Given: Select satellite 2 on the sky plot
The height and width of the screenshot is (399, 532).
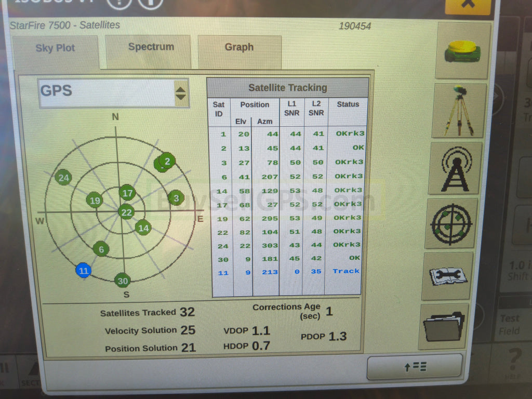Looking at the screenshot, I should point(167,161).
